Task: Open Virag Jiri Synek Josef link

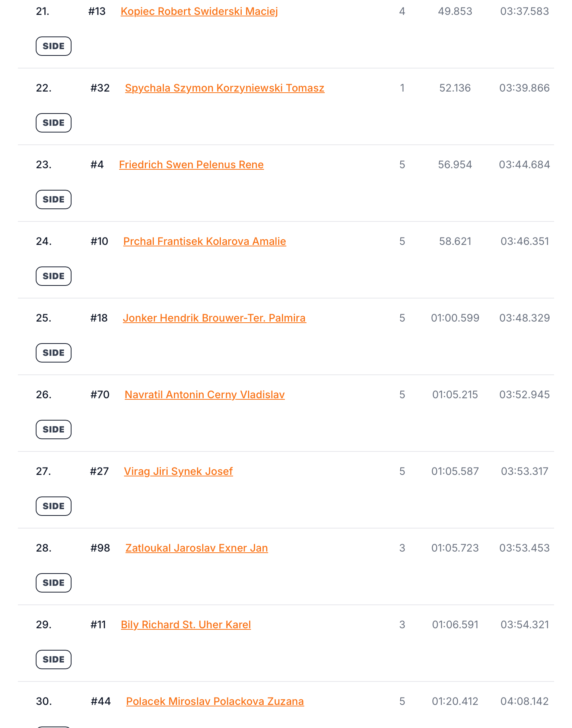Action: click(178, 472)
